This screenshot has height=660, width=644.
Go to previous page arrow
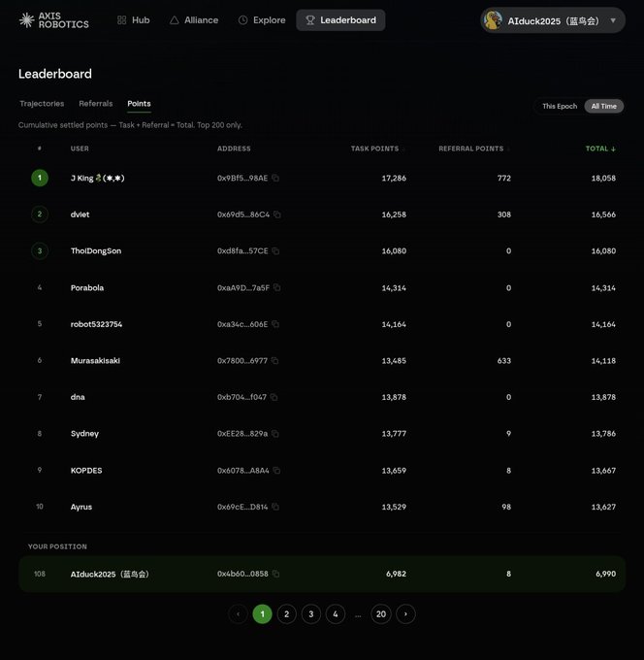(x=238, y=613)
